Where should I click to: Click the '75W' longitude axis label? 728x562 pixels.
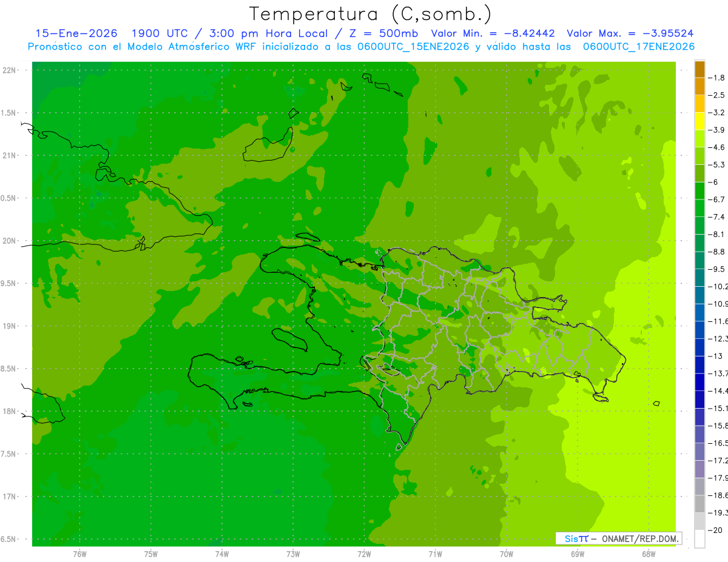click(150, 554)
